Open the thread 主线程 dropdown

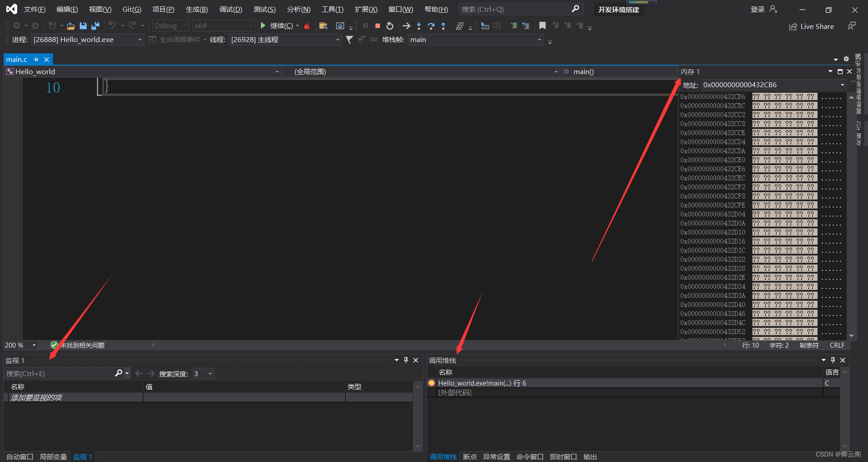click(285, 40)
